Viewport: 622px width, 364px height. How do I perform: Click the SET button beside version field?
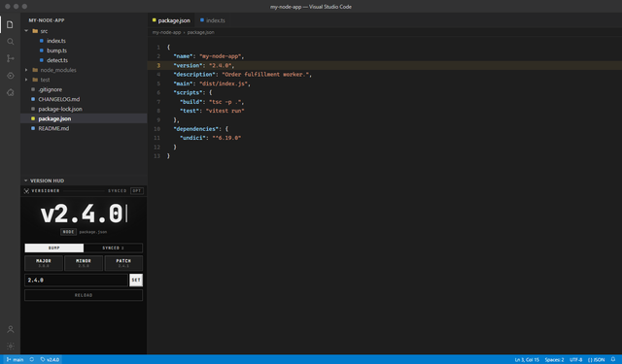click(136, 280)
